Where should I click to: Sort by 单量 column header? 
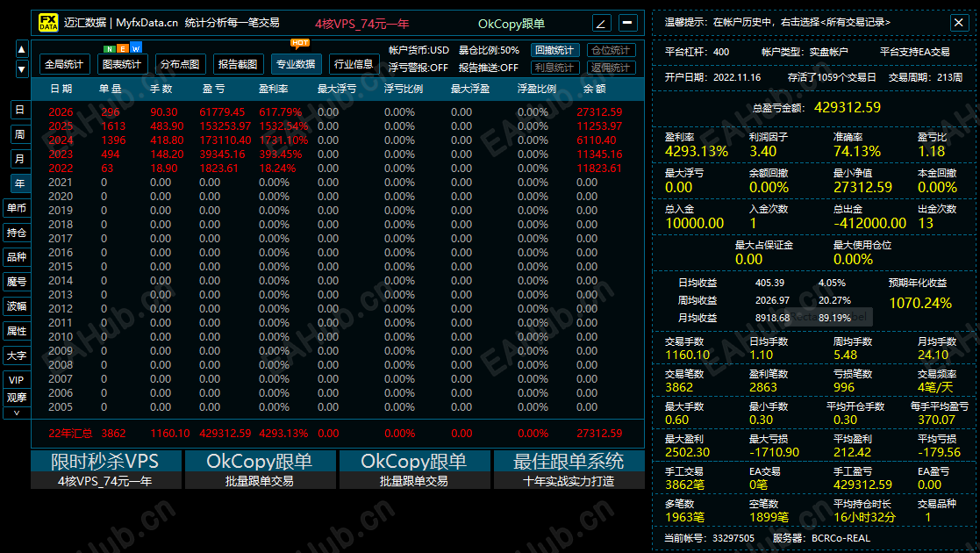[110, 89]
